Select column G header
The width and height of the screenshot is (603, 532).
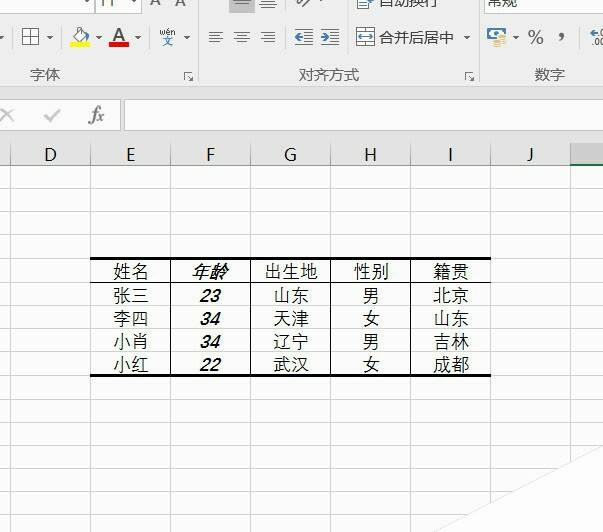[290, 154]
